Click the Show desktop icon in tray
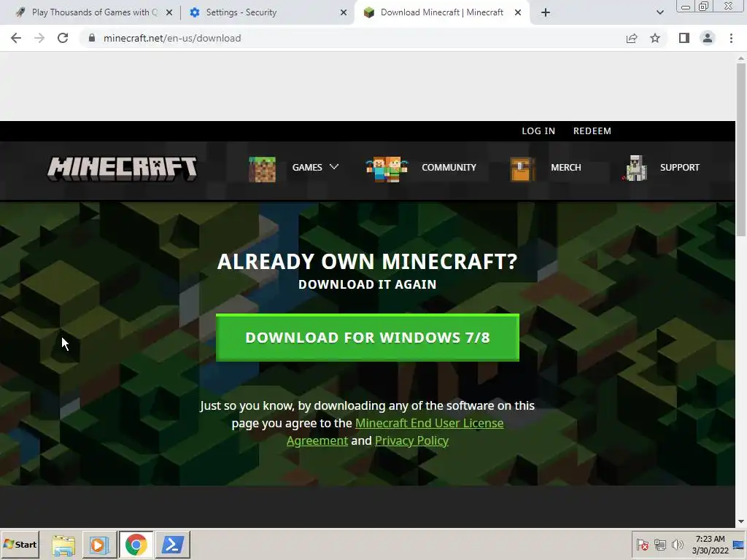Viewport: 747px width, 560px height. [740, 544]
